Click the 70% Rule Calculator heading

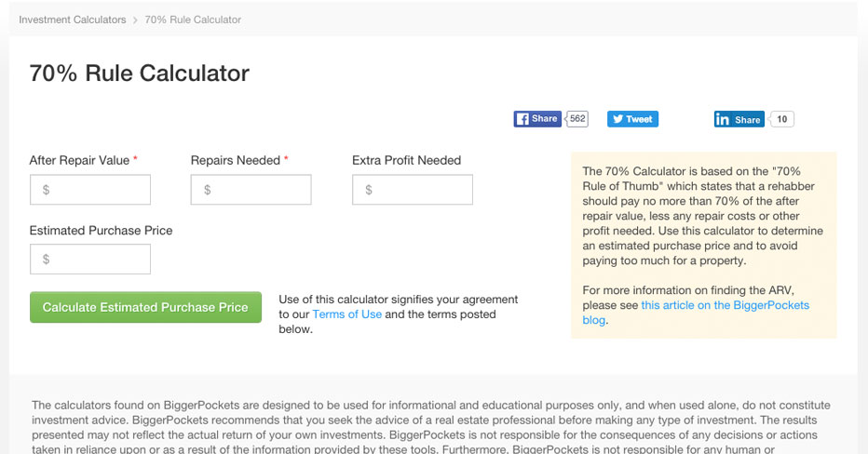click(x=140, y=73)
